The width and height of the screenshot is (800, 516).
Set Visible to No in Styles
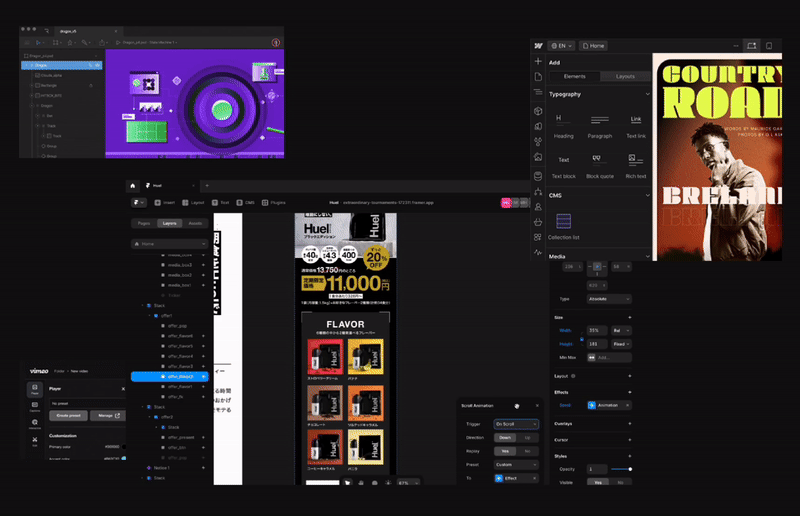[620, 482]
